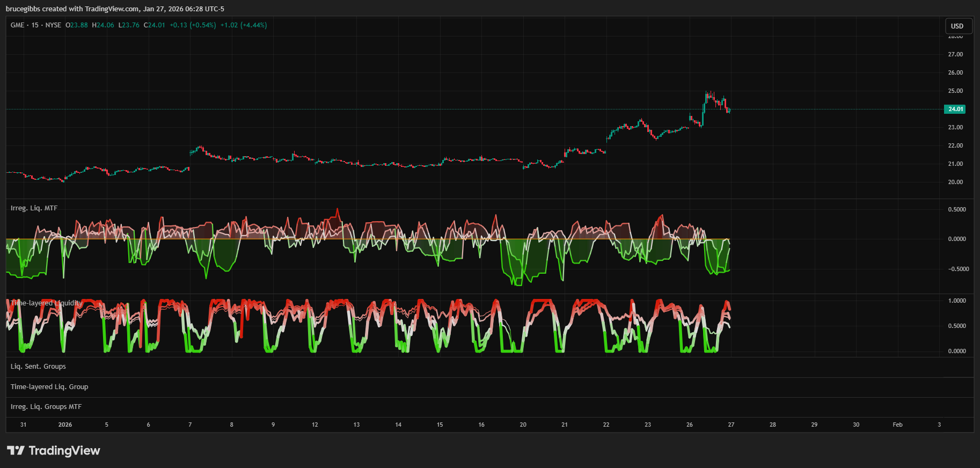The width and height of the screenshot is (980, 468).
Task: Click date 20 on the time axis
Action: pyautogui.click(x=523, y=425)
